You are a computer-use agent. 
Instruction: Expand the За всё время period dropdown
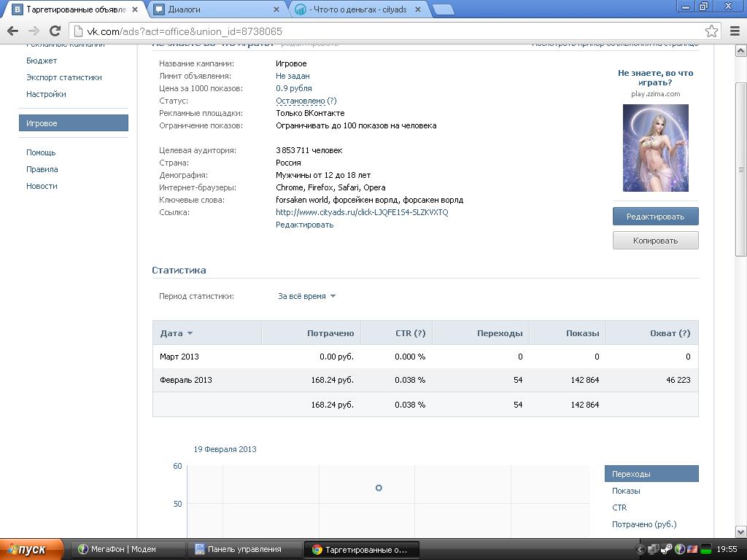pyautogui.click(x=306, y=296)
